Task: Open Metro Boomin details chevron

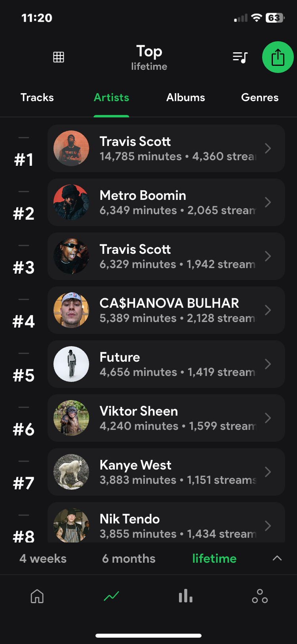Action: [268, 202]
